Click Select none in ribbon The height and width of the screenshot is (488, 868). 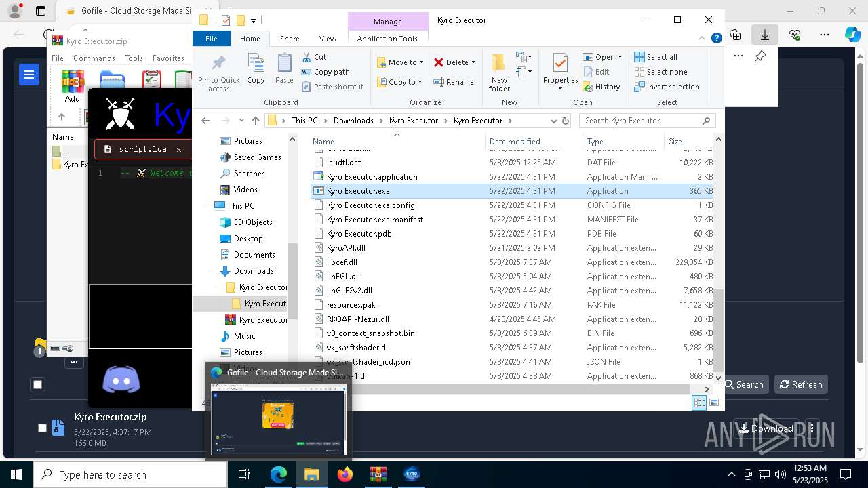(x=660, y=72)
